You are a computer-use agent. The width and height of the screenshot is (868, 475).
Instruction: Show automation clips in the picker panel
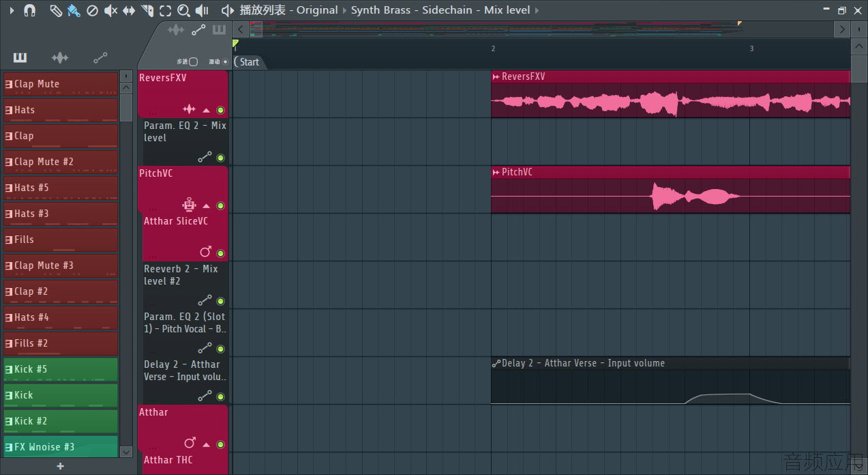(100, 57)
